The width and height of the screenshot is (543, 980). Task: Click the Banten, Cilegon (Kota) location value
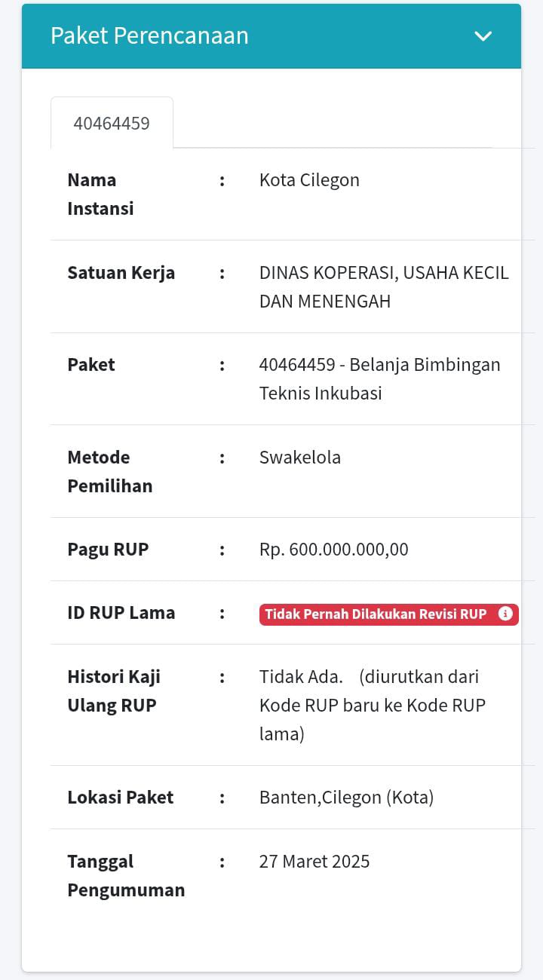346,798
